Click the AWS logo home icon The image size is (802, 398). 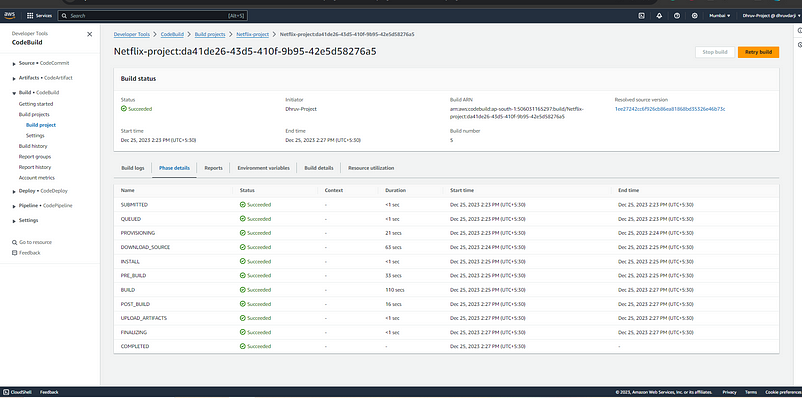click(10, 15)
